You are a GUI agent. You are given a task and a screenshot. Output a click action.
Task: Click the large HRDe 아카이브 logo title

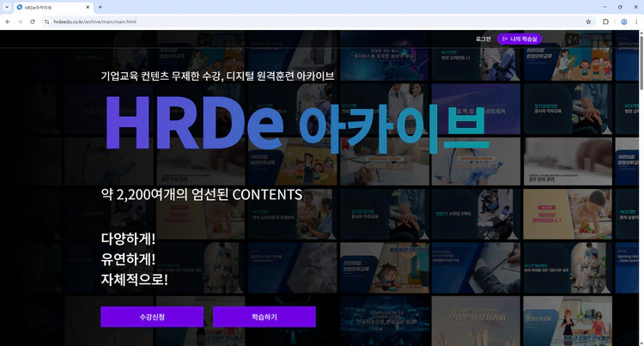point(292,126)
